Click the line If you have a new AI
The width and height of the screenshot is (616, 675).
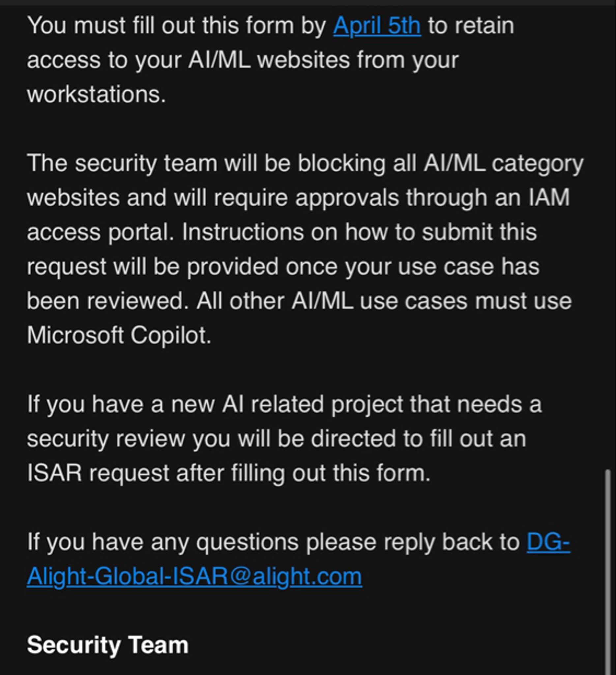(x=284, y=405)
